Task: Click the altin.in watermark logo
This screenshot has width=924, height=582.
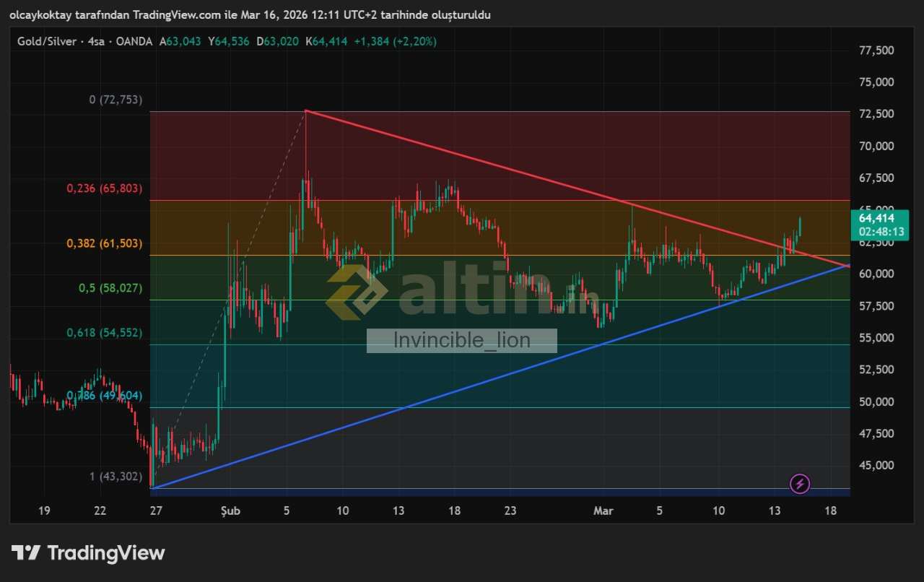Action: coord(462,292)
